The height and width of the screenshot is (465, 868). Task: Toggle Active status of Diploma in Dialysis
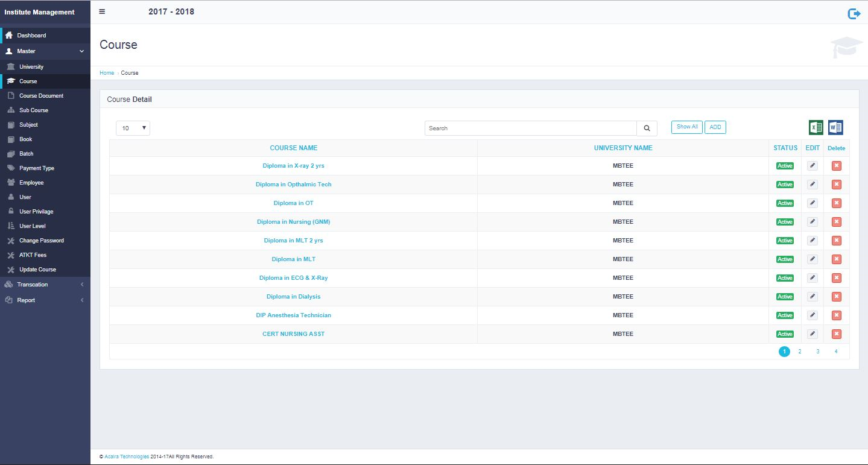point(785,297)
